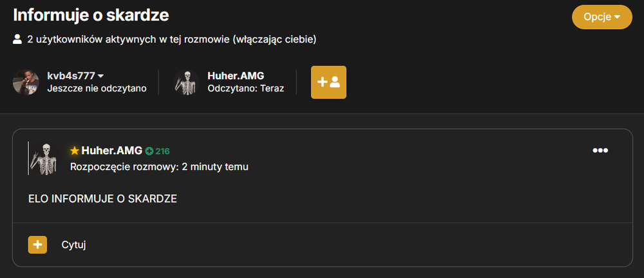This screenshot has height=278, width=644.
Task: Click the Huher.AMG participant name link
Action: (x=236, y=75)
